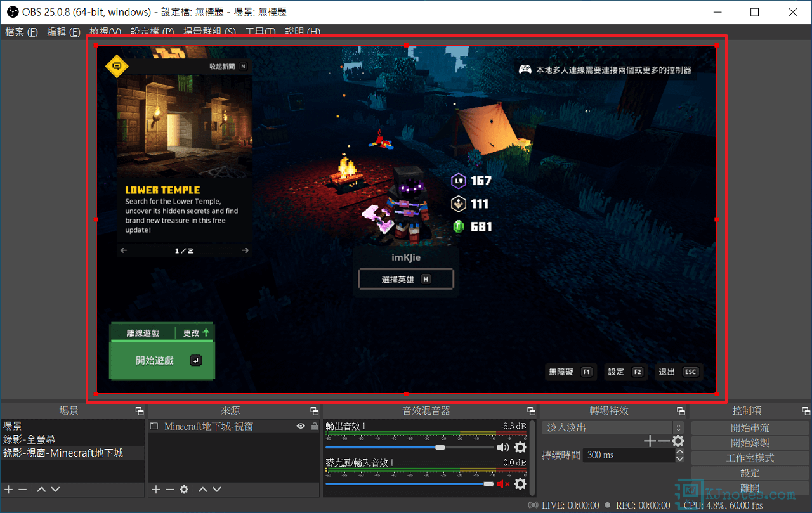Click the 持續時間 300 ms field
Screen dimensions: 812x513
point(629,455)
